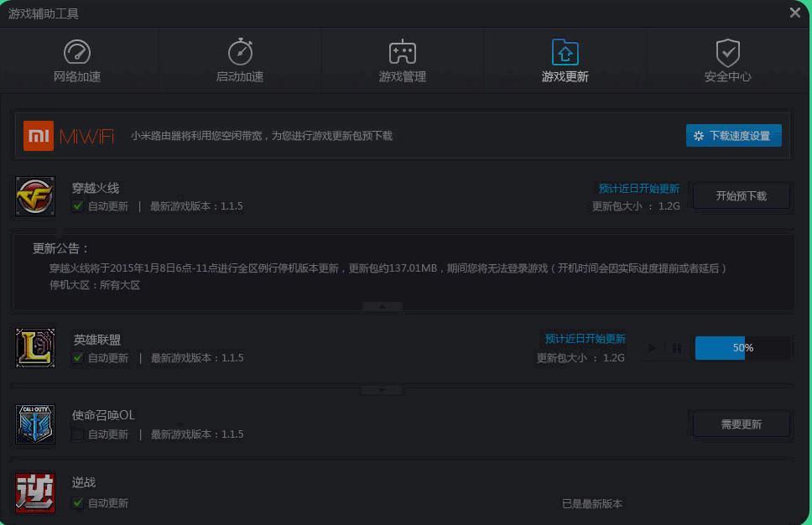Image resolution: width=812 pixels, height=525 pixels.
Task: Resume 英雄联盟 download with play icon
Action: (652, 348)
